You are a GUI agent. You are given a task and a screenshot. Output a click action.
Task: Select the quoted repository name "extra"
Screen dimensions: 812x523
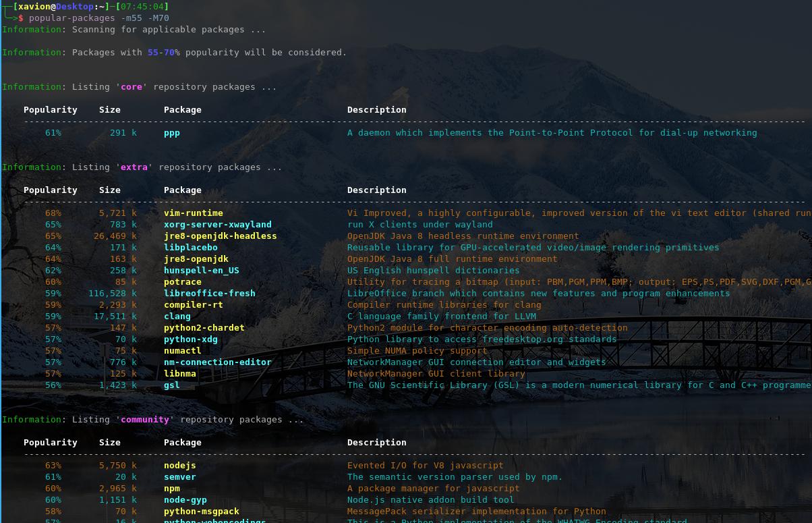click(x=134, y=167)
